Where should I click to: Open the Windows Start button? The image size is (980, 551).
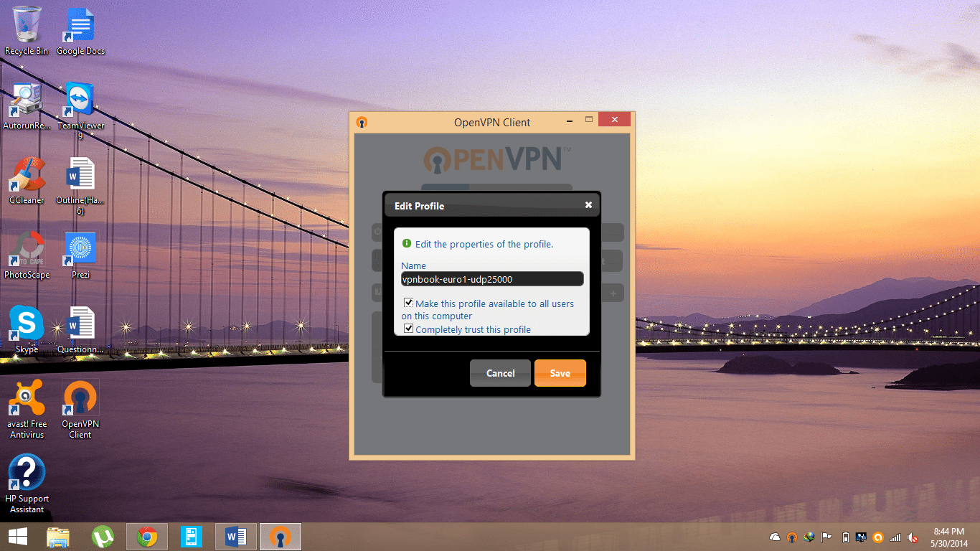[x=18, y=537]
